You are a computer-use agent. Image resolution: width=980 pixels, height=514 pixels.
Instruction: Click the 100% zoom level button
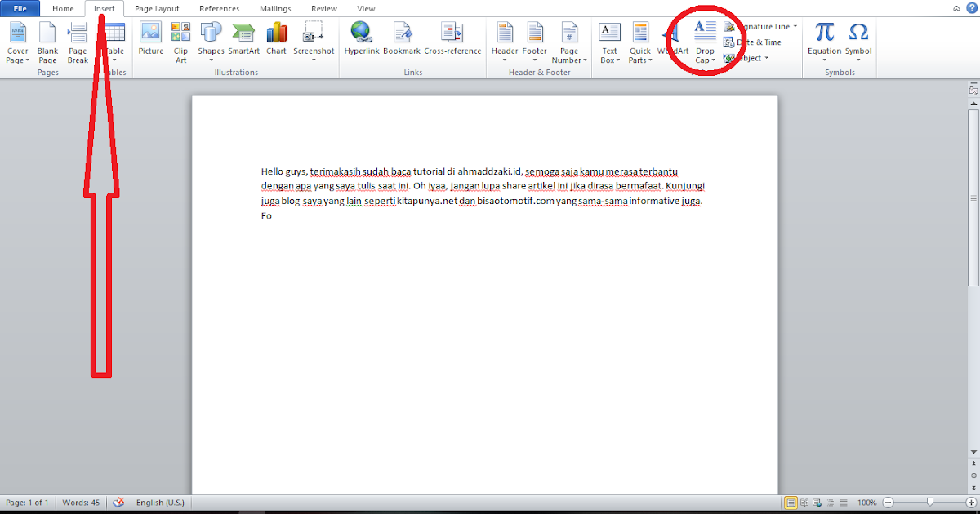866,503
